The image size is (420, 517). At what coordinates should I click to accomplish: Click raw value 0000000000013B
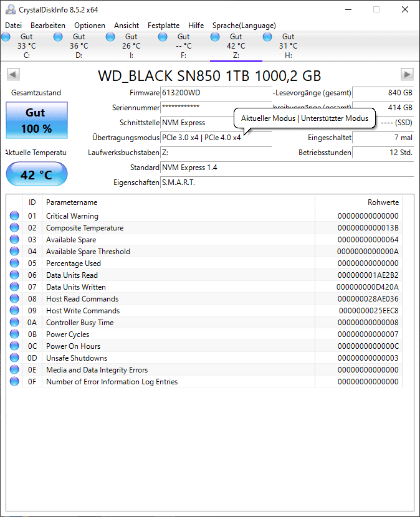click(x=368, y=228)
